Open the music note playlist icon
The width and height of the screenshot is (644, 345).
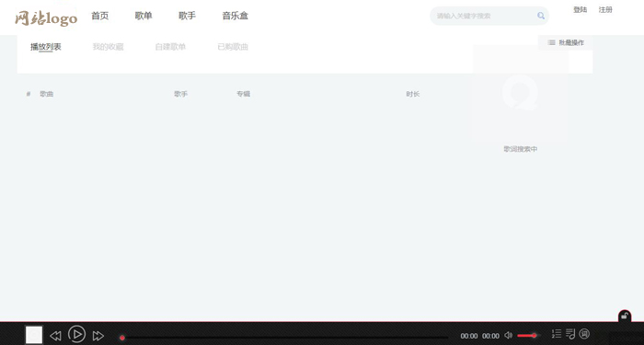click(x=570, y=333)
